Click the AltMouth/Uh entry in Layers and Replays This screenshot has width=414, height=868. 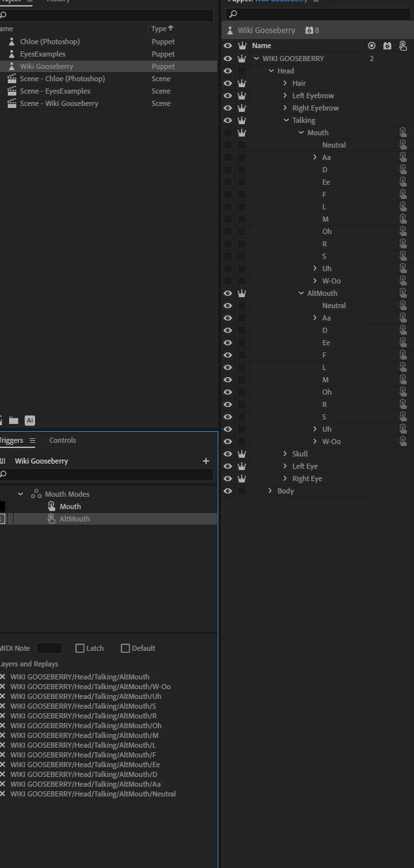tap(86, 696)
